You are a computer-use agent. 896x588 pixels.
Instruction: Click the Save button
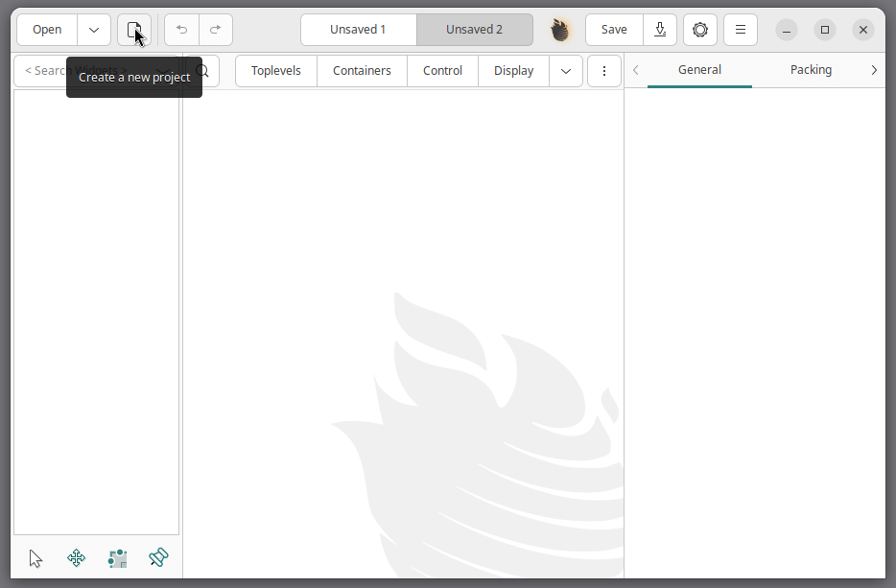(614, 30)
